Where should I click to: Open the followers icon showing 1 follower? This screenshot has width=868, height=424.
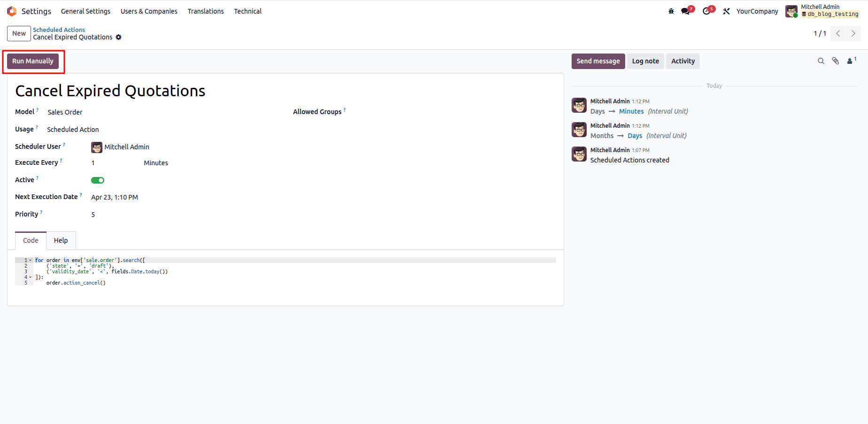coord(850,61)
